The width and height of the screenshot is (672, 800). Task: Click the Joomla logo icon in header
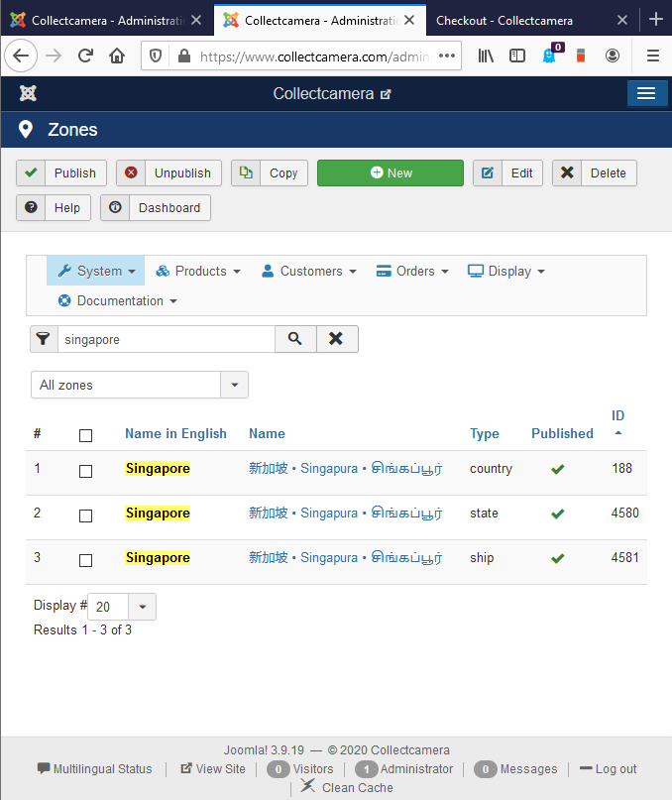pyautogui.click(x=28, y=93)
